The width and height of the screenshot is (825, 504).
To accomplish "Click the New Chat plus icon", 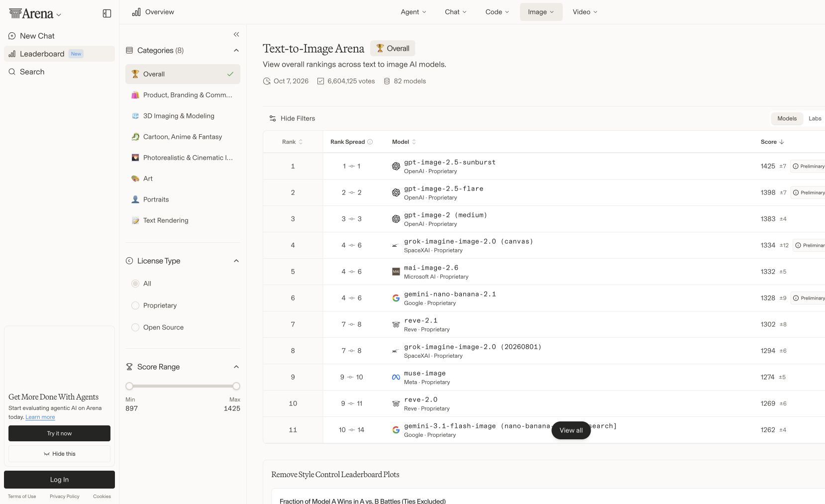I will [x=12, y=36].
